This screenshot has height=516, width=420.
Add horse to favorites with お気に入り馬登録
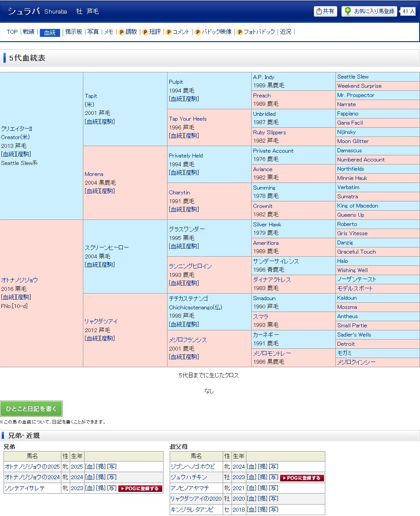pyautogui.click(x=369, y=11)
